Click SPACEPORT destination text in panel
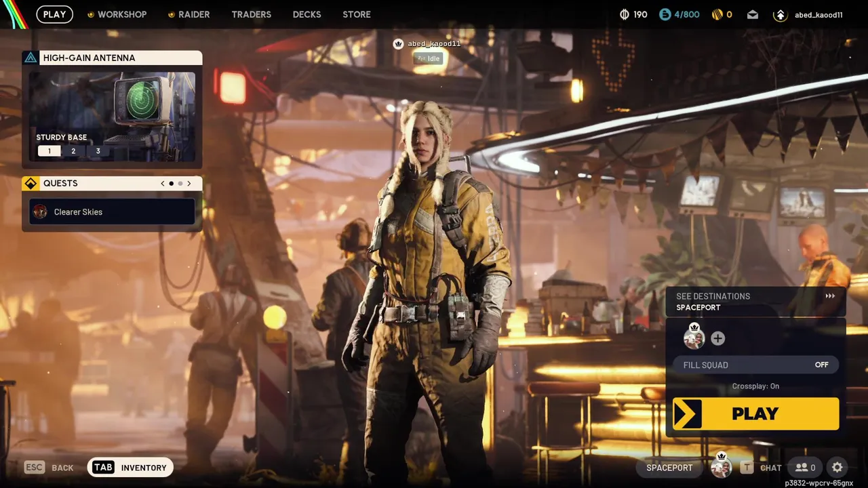This screenshot has height=488, width=868. [x=698, y=308]
